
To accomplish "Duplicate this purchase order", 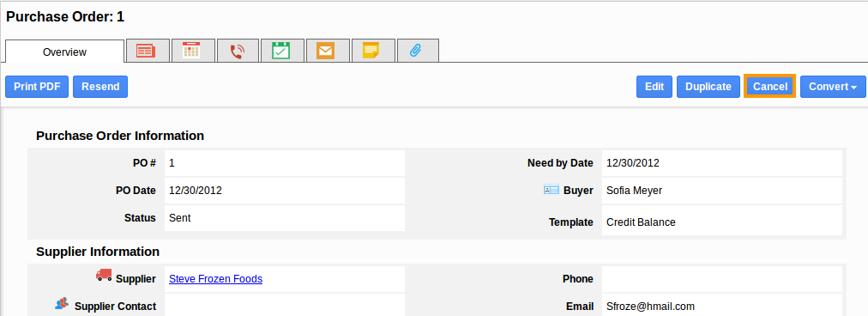I will 708,87.
